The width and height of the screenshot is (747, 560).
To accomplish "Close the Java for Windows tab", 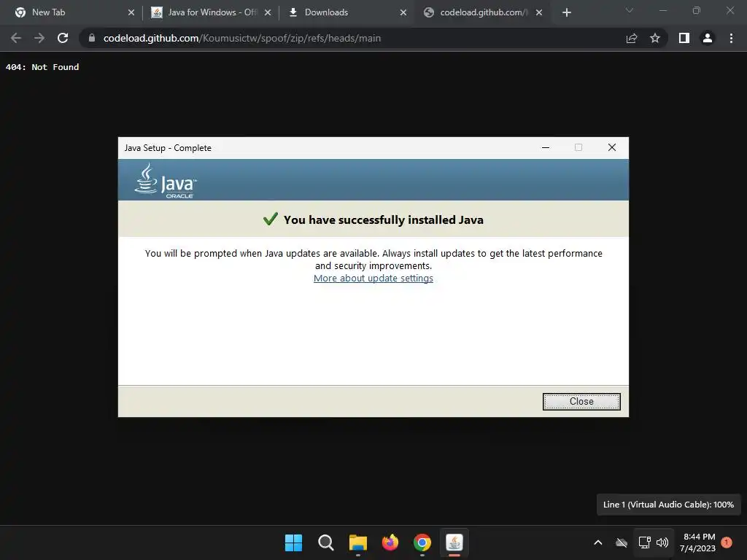I will 268,12.
